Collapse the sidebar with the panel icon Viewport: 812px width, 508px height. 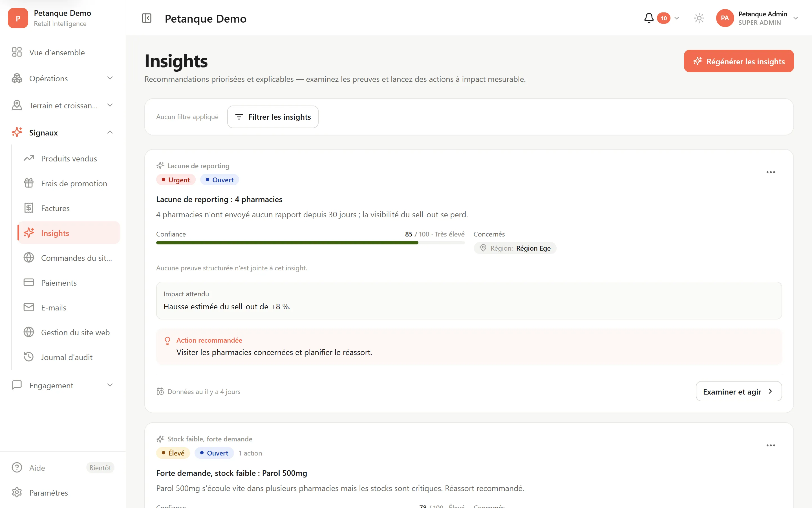point(147,18)
